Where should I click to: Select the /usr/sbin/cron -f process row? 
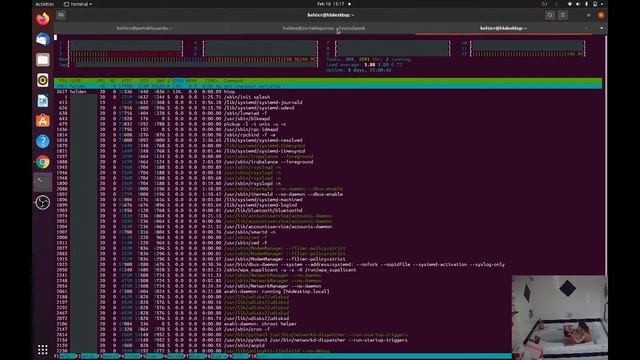point(328,329)
